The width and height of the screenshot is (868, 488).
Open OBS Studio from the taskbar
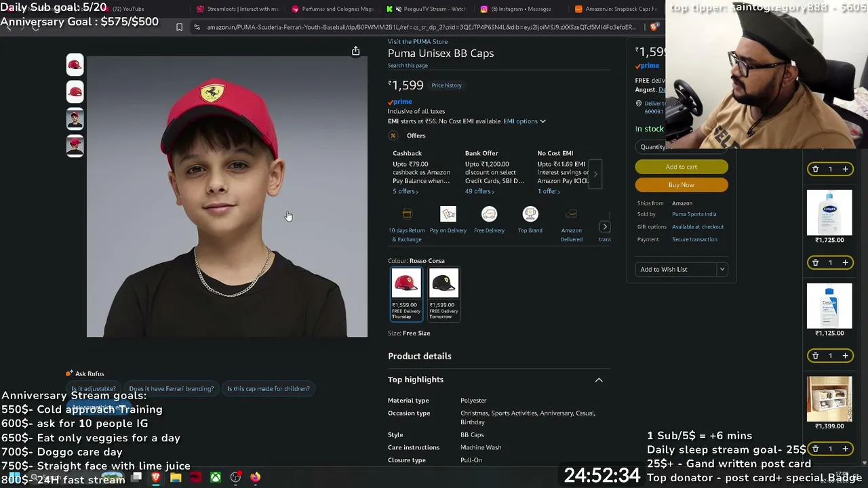pos(235,477)
